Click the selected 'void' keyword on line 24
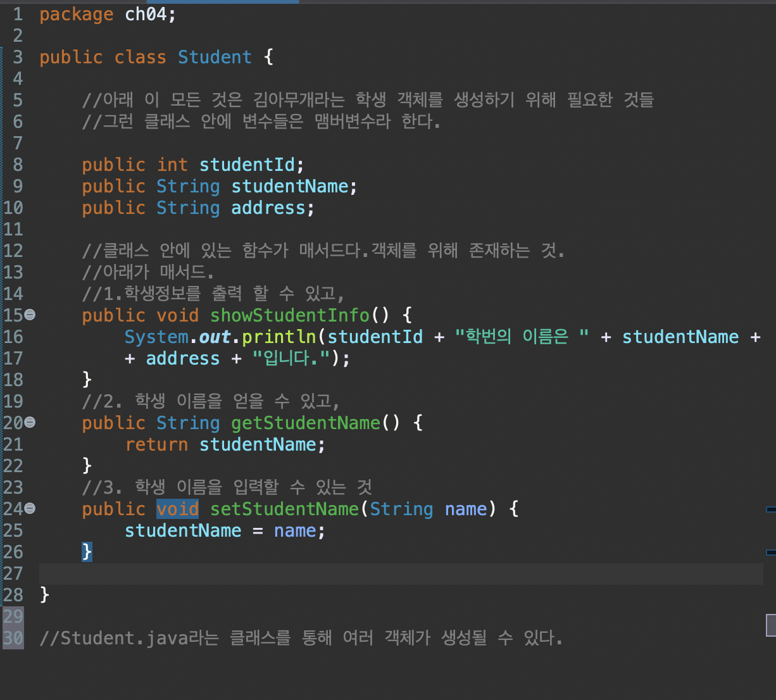The width and height of the screenshot is (776, 700). pyautogui.click(x=177, y=509)
